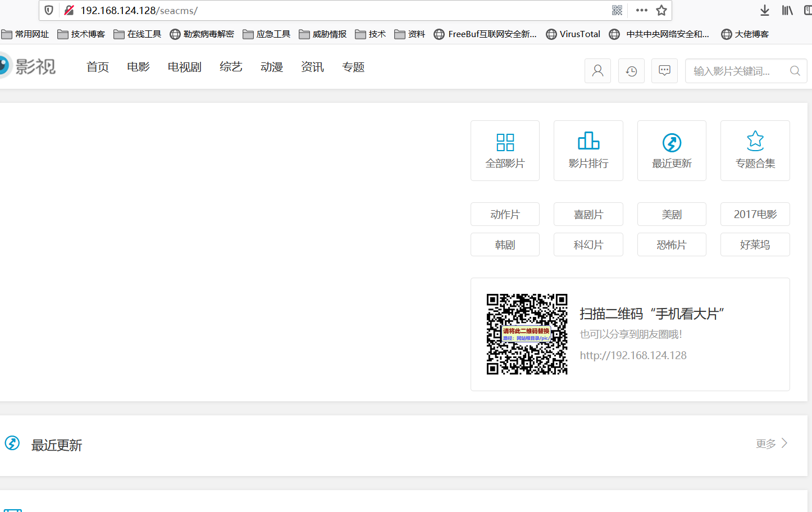Go to 资讯 in navigation
812x512 pixels.
(x=312, y=67)
